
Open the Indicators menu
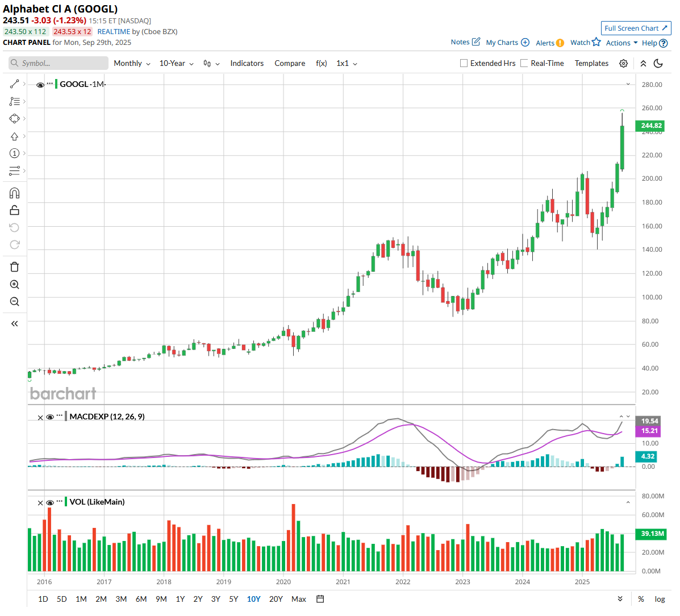[x=247, y=63]
